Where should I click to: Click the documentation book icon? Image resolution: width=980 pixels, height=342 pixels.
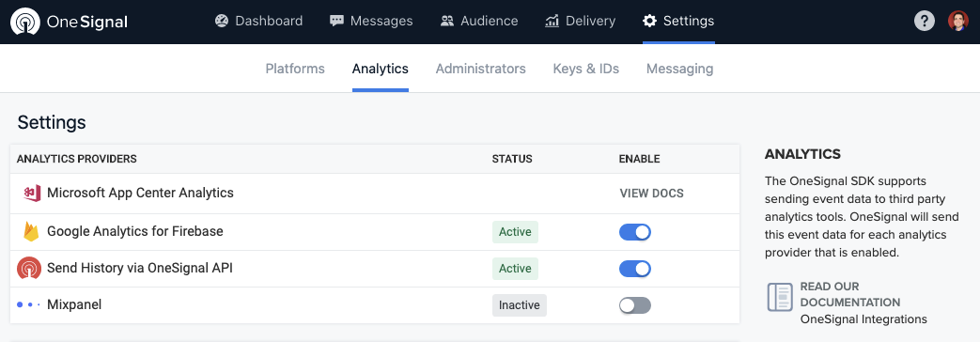pos(780,297)
